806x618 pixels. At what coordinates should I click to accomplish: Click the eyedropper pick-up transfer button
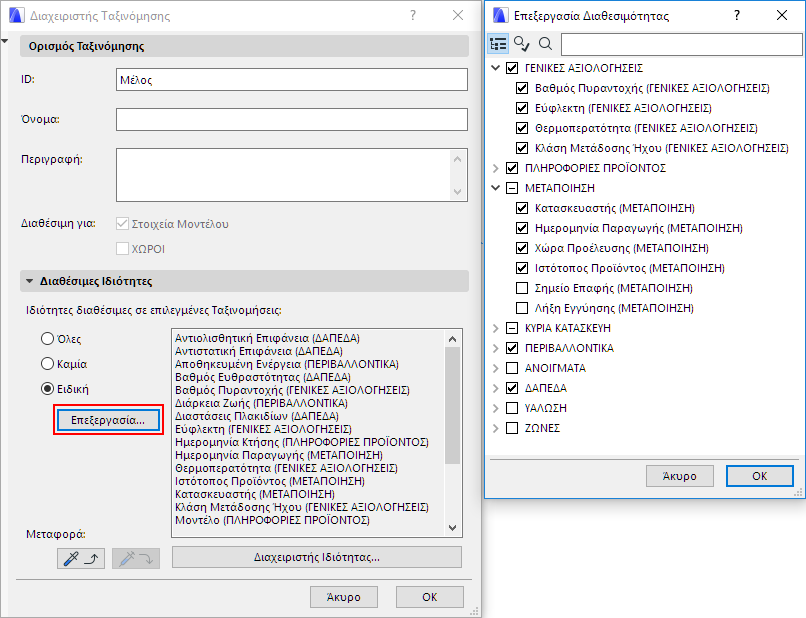pyautogui.click(x=81, y=558)
